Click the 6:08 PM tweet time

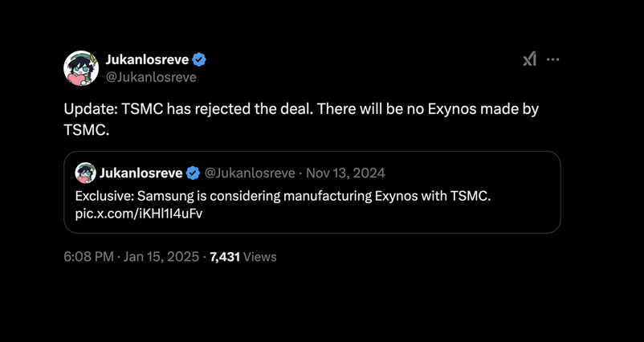point(88,257)
